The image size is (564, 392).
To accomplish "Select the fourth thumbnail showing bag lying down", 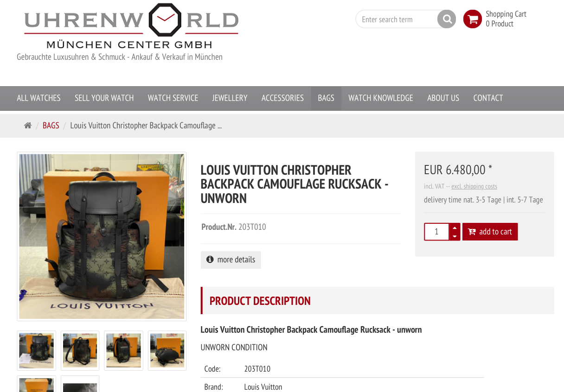I will pyautogui.click(x=167, y=350).
